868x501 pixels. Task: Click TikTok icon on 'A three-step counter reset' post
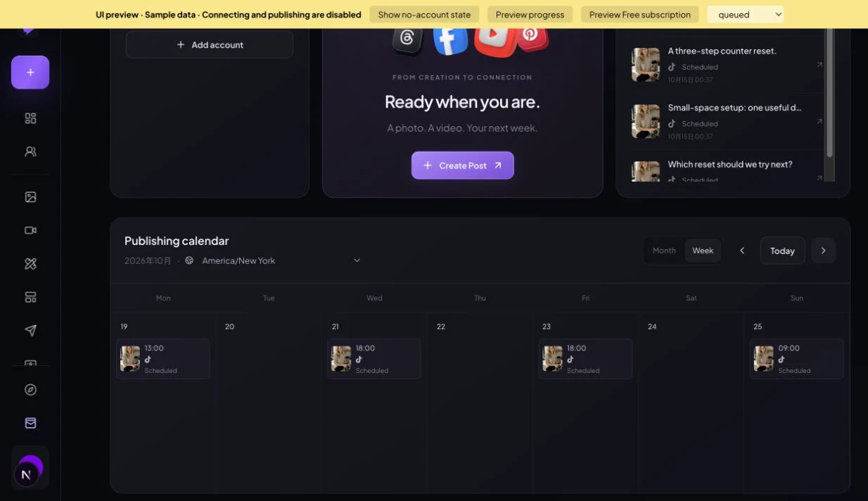(x=672, y=67)
